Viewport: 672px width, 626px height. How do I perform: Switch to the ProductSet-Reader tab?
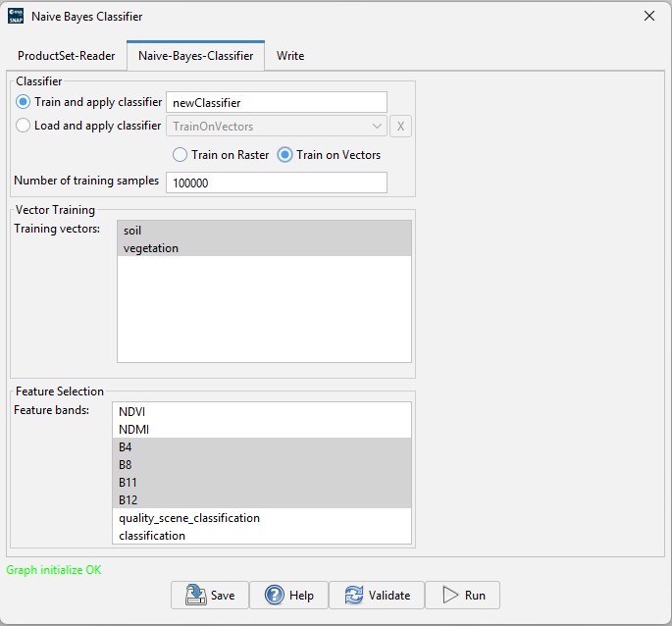click(66, 56)
